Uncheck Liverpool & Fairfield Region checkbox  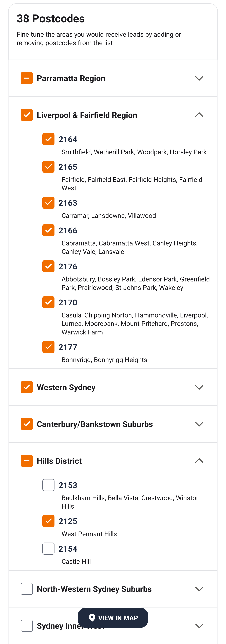click(x=27, y=115)
